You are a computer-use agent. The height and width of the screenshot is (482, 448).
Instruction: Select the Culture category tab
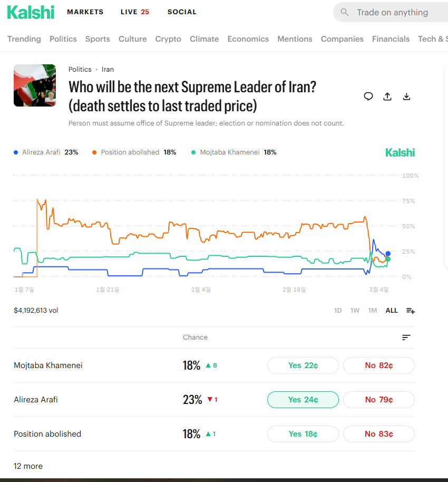(132, 39)
